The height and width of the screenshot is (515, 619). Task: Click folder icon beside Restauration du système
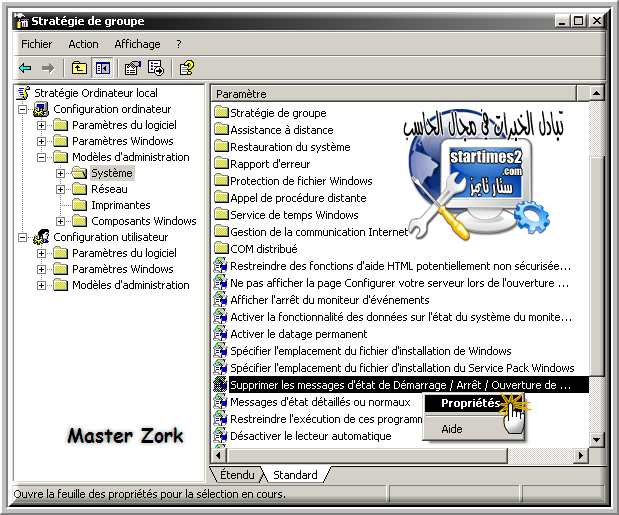click(221, 146)
